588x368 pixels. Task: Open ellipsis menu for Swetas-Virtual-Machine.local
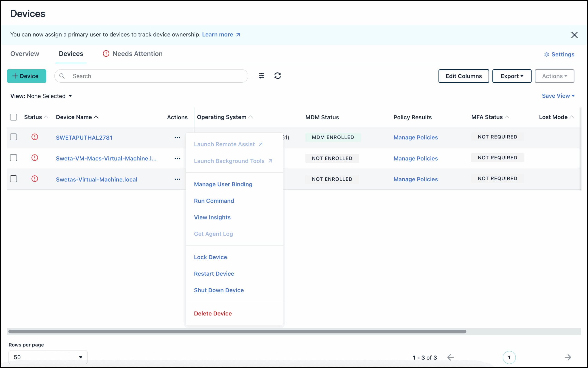tap(177, 179)
